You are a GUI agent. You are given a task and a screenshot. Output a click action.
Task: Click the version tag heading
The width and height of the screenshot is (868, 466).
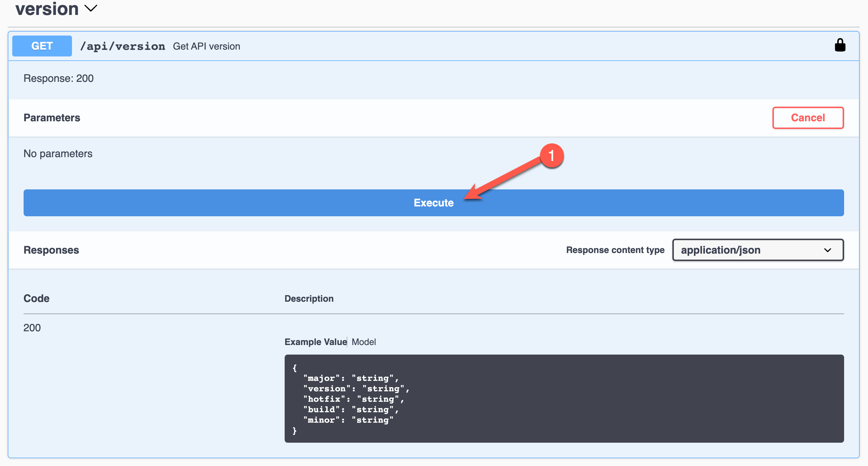pos(46,8)
